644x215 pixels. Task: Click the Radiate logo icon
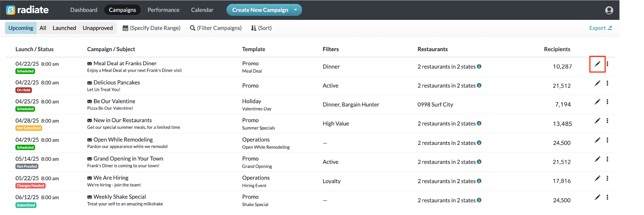coord(11,10)
